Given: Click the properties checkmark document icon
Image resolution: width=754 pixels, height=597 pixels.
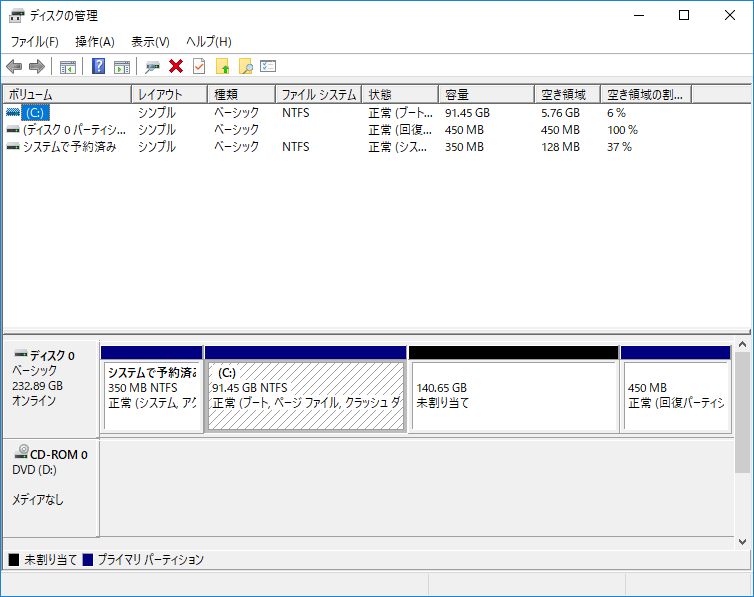Looking at the screenshot, I should pos(199,66).
